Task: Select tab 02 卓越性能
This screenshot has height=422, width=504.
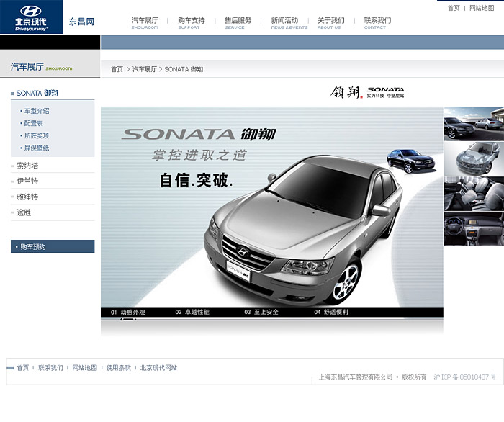Action: (x=192, y=312)
